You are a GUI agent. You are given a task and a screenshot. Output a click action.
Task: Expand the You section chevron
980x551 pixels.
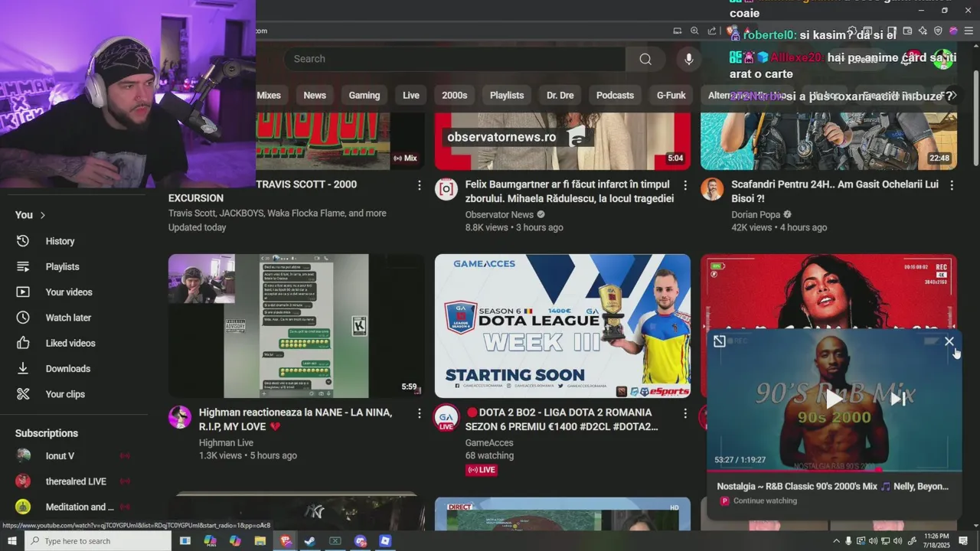tap(43, 215)
